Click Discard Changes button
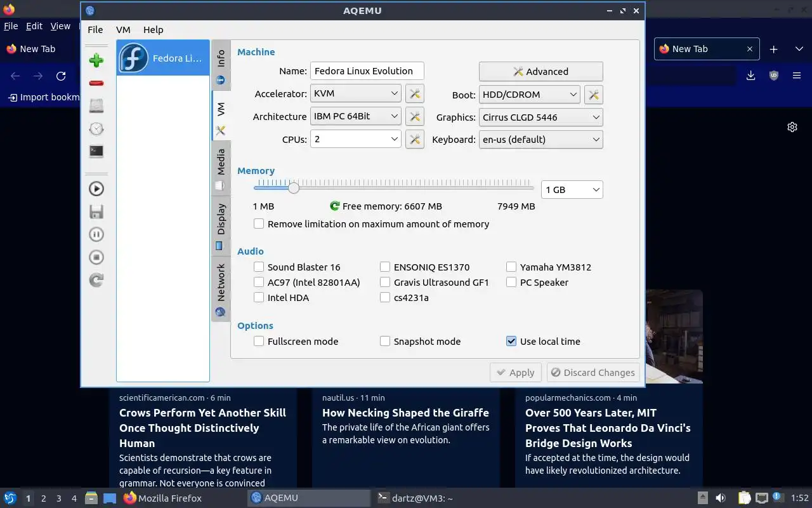 [x=593, y=373]
